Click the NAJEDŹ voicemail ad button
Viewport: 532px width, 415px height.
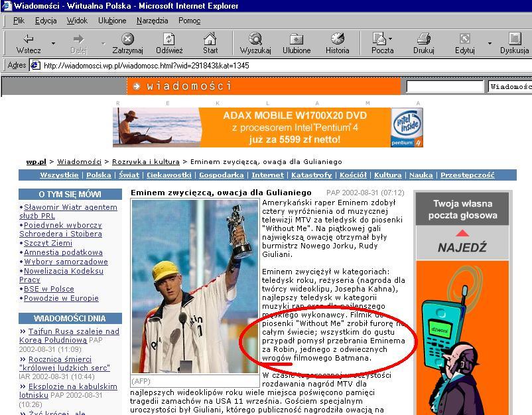coord(462,243)
